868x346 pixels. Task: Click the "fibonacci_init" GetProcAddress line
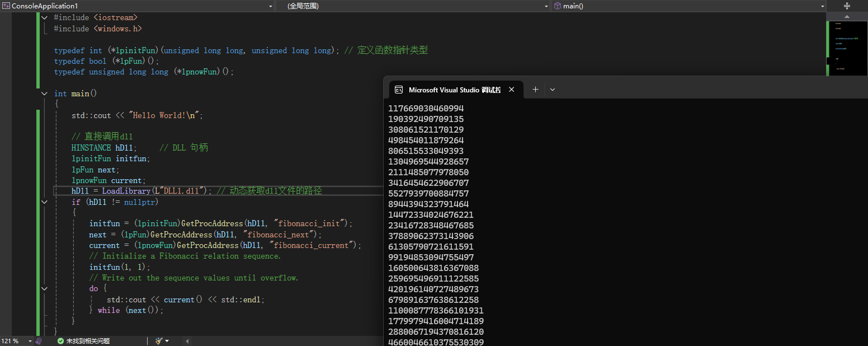pos(221,223)
